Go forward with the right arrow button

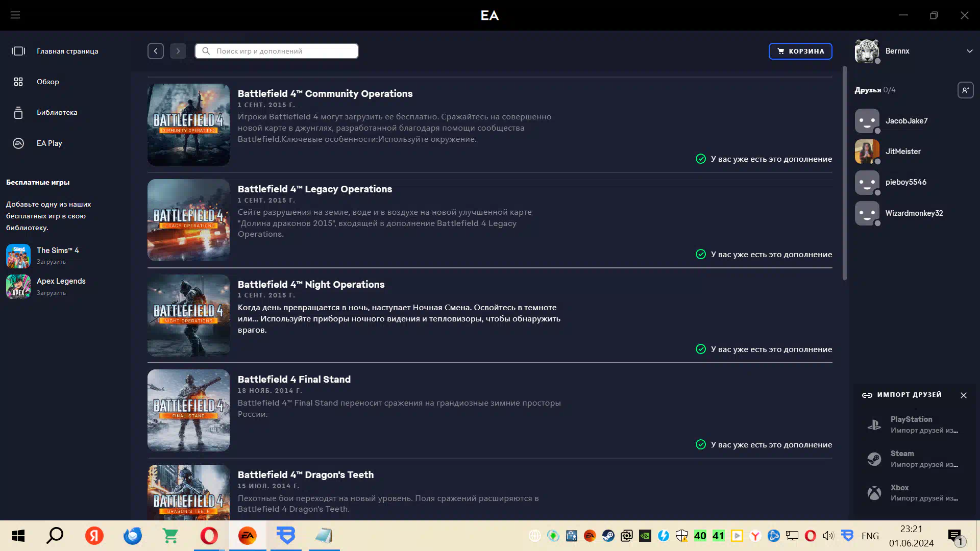[x=178, y=51]
